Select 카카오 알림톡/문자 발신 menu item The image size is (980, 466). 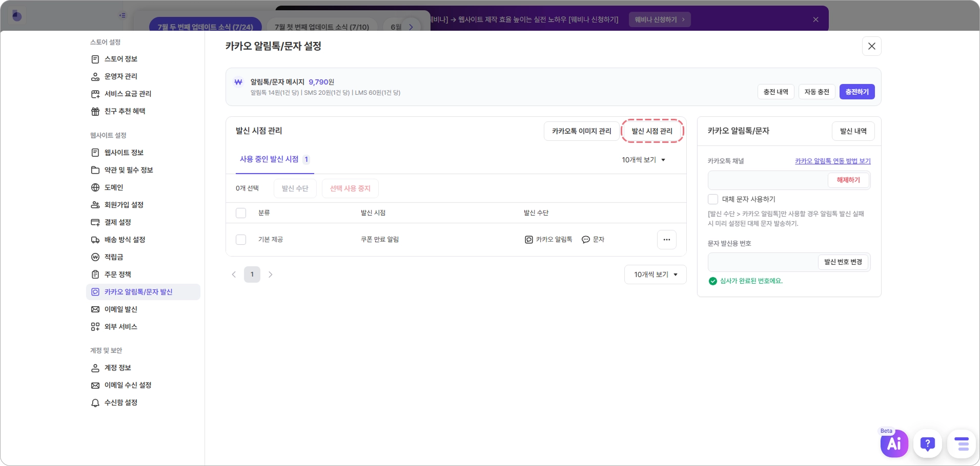tap(143, 292)
